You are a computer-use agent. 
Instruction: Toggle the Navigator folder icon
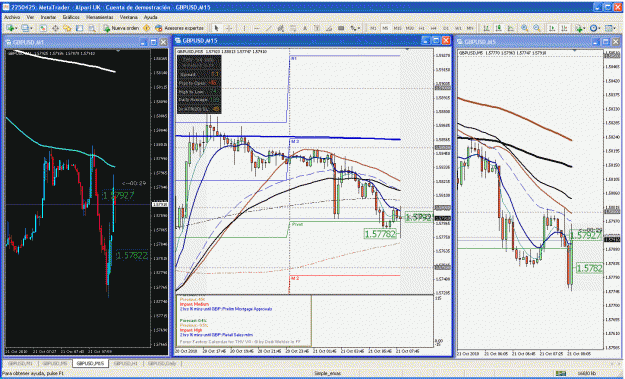point(67,28)
